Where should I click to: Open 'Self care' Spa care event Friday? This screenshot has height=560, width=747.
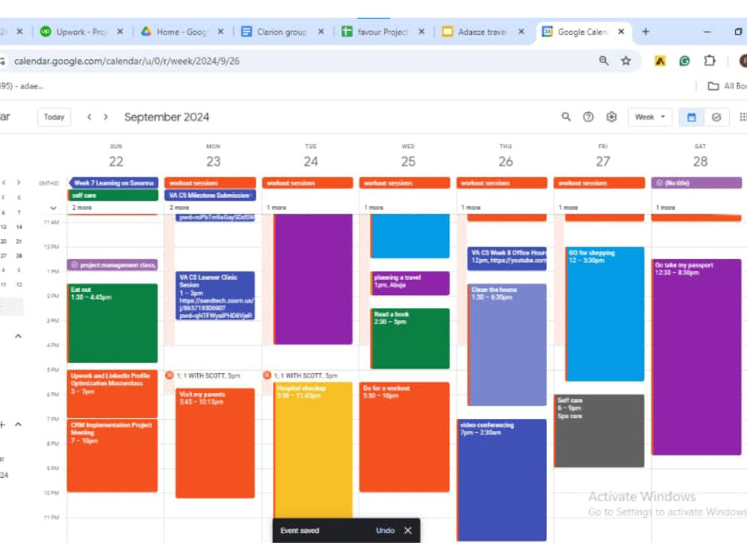tap(599, 431)
